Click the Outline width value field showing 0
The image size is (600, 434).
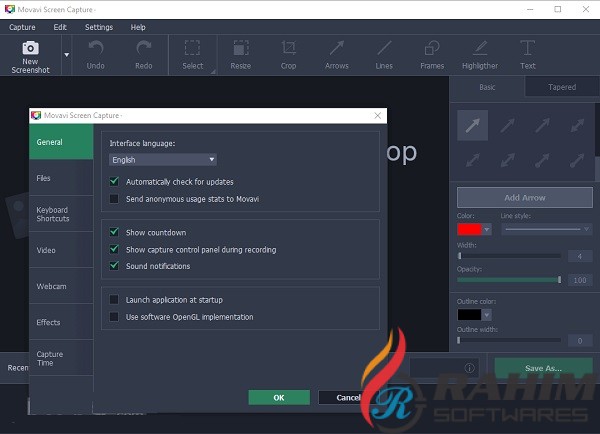point(580,341)
